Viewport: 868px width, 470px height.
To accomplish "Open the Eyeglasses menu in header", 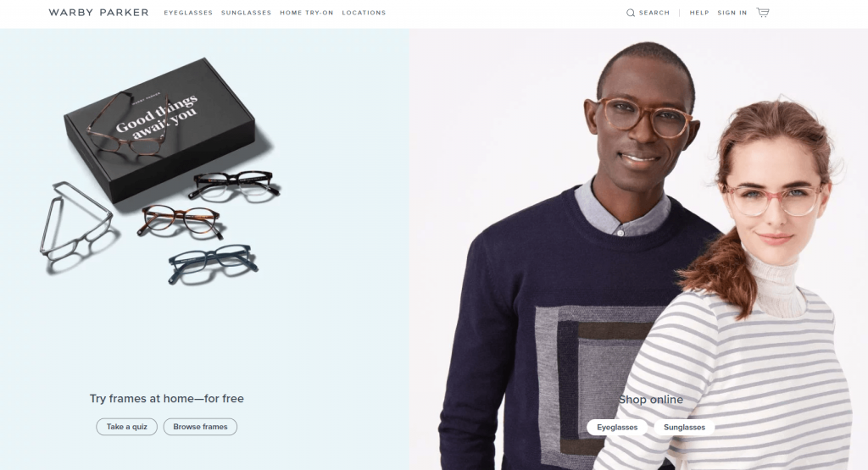I will click(x=188, y=13).
